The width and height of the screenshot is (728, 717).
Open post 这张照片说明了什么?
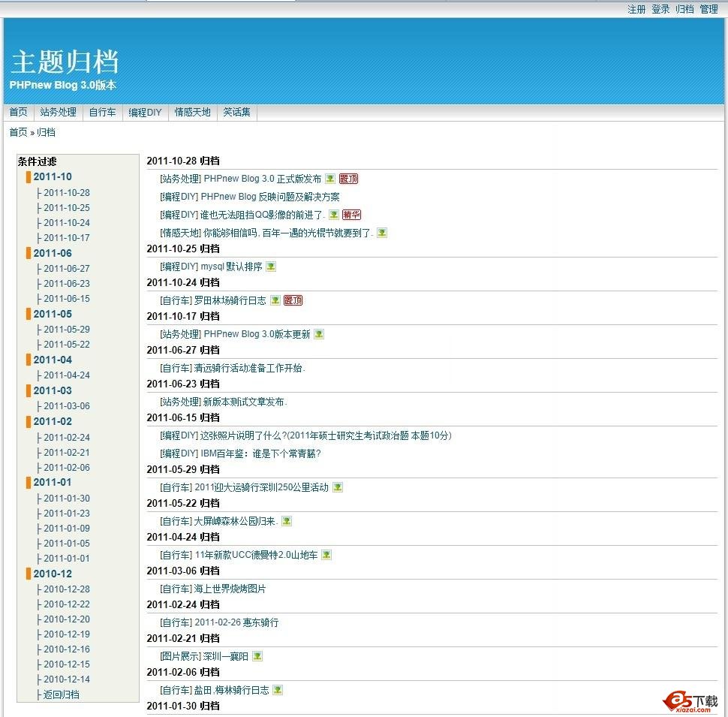tap(326, 435)
